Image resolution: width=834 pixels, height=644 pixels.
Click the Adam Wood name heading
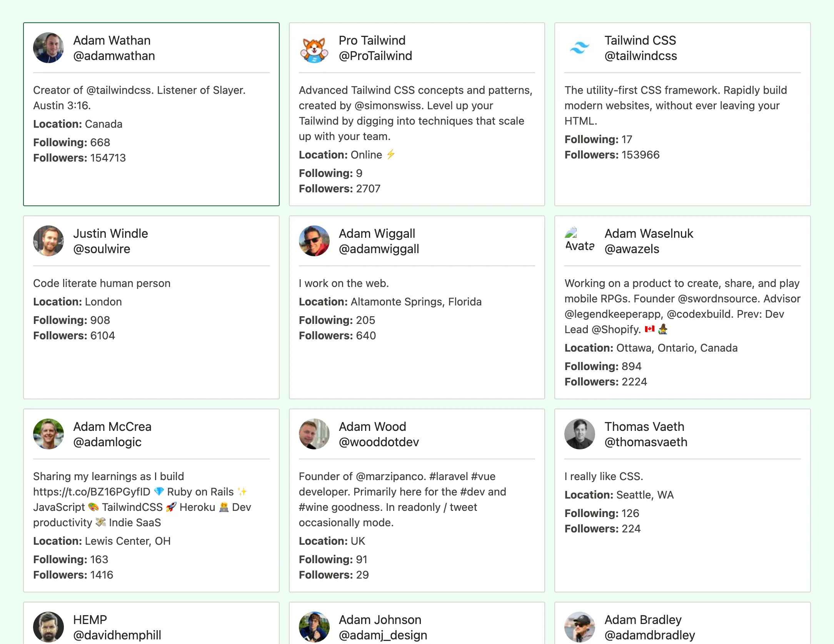(372, 427)
